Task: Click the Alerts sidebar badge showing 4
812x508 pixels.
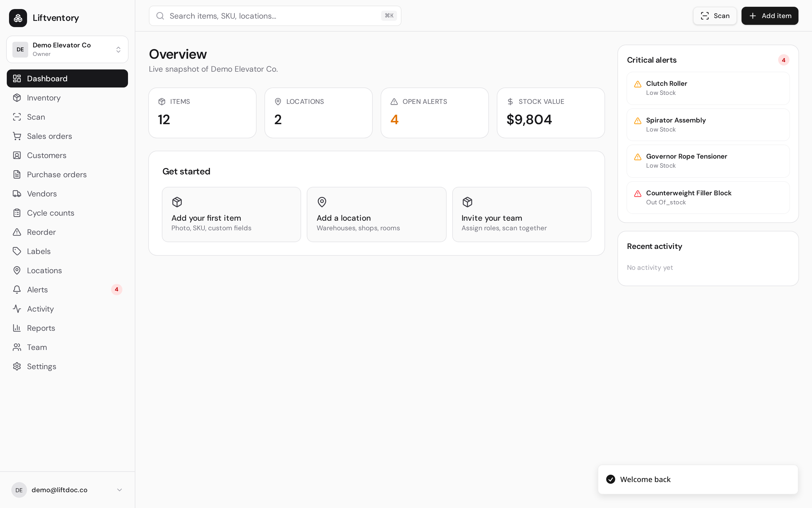Action: tap(116, 289)
